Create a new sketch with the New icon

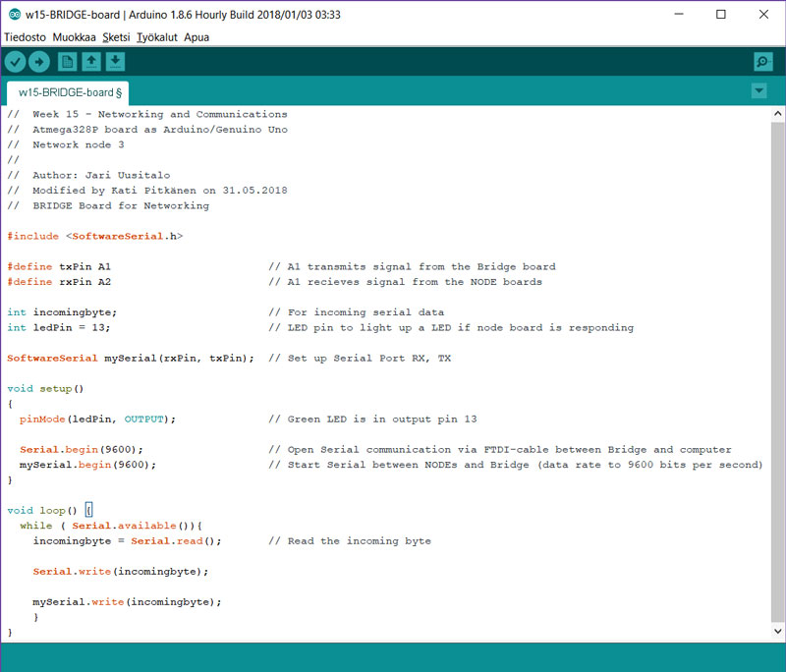(x=67, y=62)
